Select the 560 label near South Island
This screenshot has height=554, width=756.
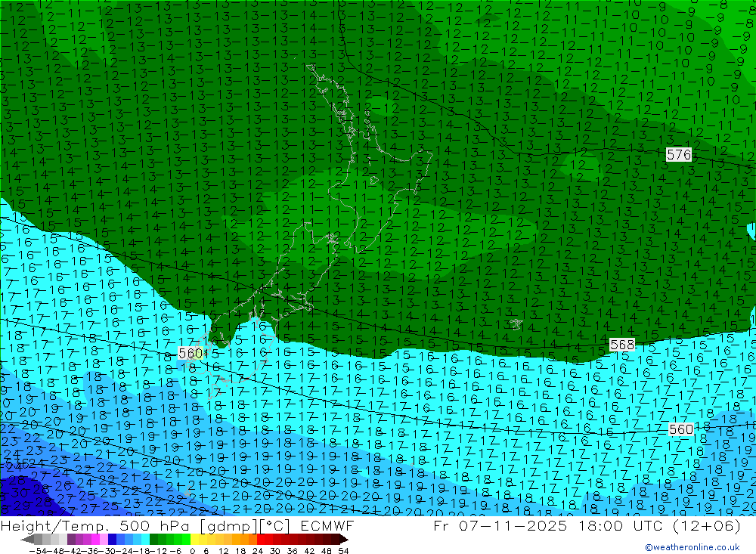191,353
